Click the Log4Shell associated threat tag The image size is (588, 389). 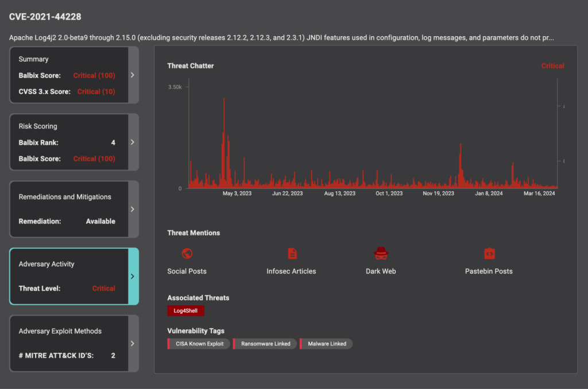pos(185,311)
